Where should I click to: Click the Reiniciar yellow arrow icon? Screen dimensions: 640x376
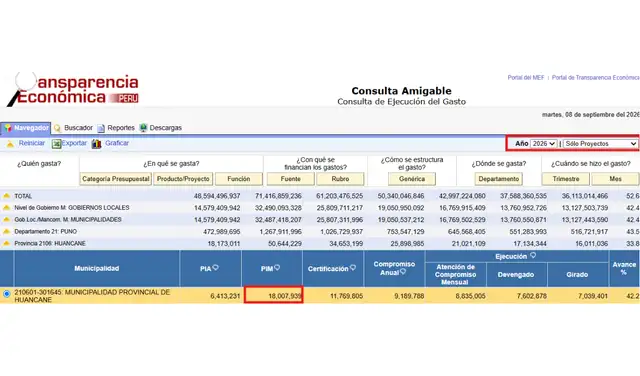(x=10, y=144)
